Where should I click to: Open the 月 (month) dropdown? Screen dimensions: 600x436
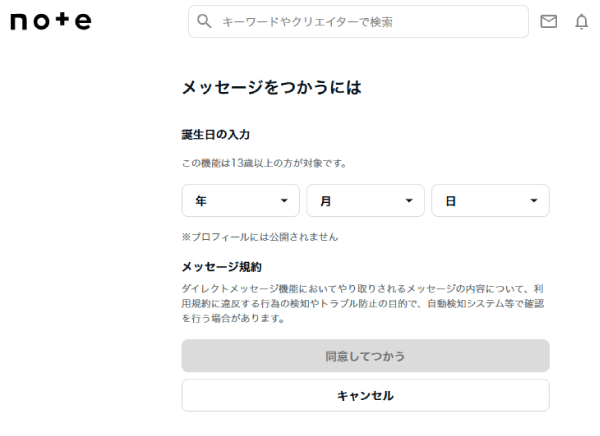(365, 201)
